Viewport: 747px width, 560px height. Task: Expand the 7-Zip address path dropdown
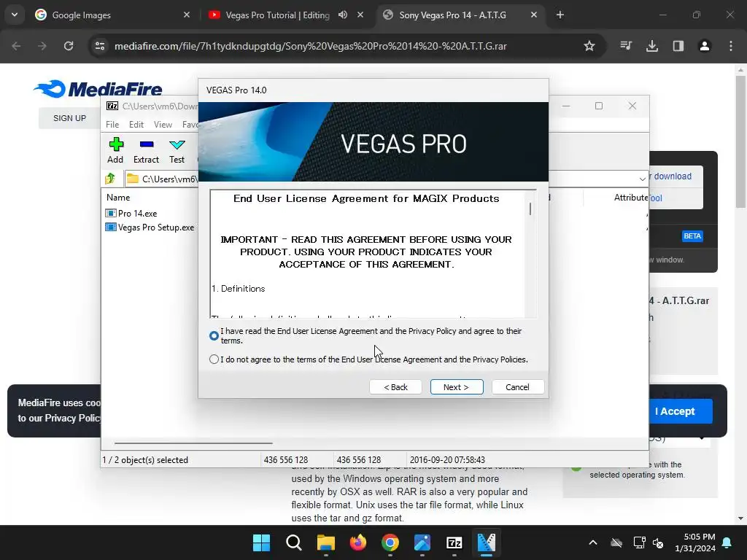[642, 179]
